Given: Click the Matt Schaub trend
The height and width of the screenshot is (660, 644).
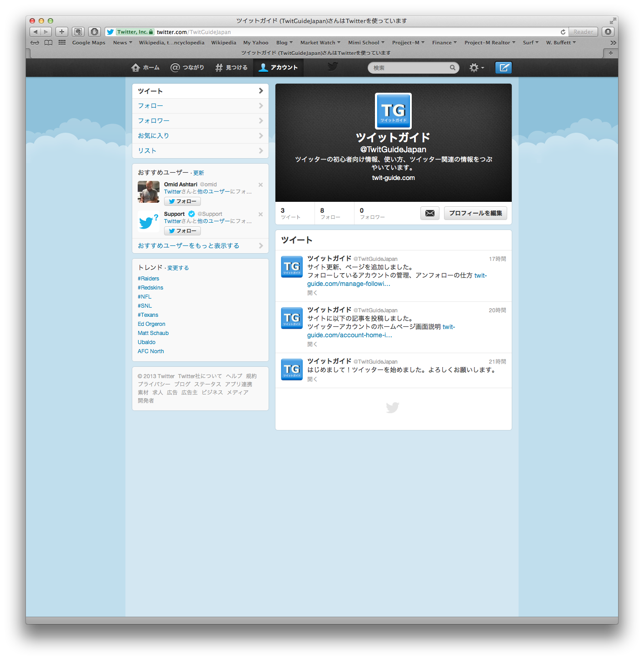Looking at the screenshot, I should (153, 333).
